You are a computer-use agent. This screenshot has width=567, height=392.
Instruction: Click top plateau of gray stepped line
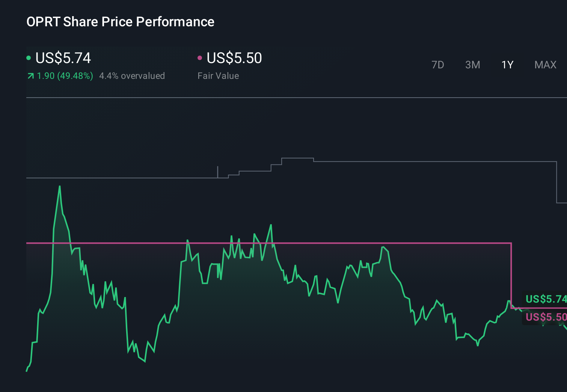pyautogui.click(x=297, y=158)
